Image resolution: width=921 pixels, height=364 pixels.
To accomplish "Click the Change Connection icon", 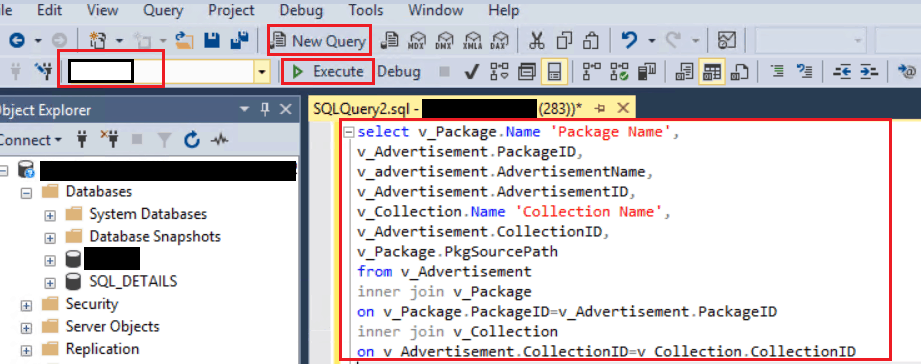I will 43,72.
